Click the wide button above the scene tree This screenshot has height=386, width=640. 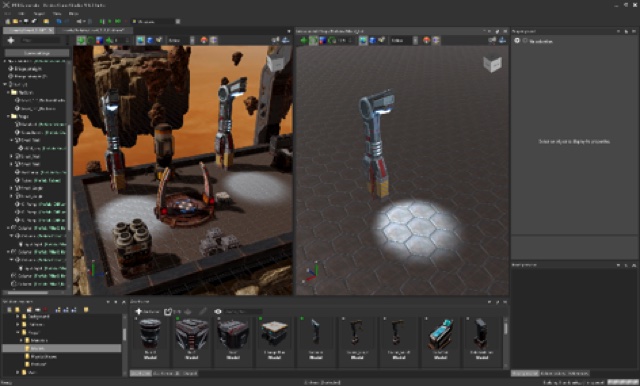pos(37,53)
